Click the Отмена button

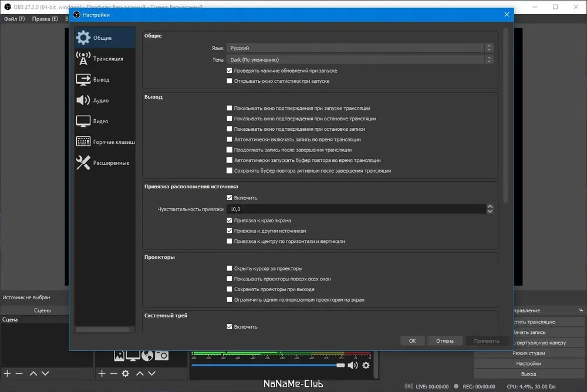[445, 341]
